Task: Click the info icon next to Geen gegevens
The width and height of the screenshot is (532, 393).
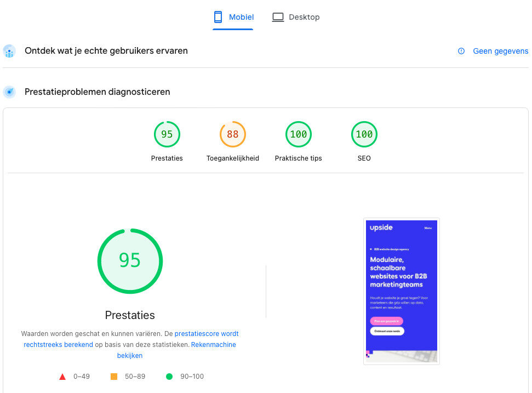Action: coord(461,51)
